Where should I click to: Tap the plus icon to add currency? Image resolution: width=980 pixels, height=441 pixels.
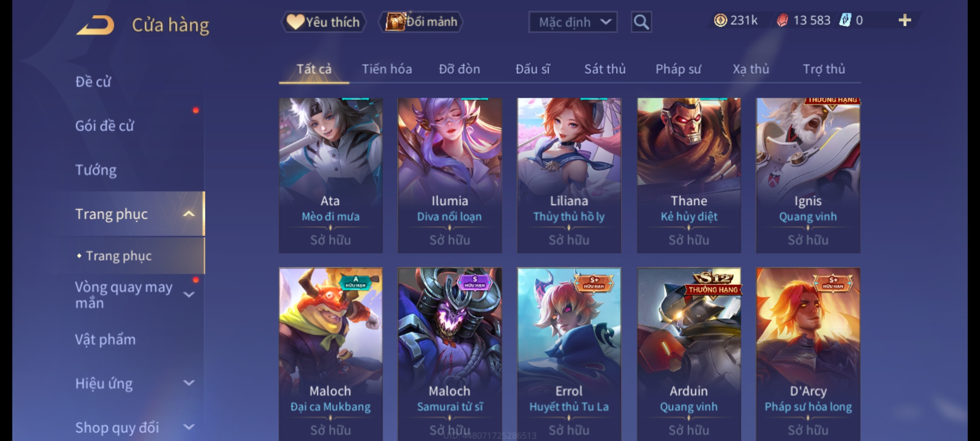pos(905,20)
